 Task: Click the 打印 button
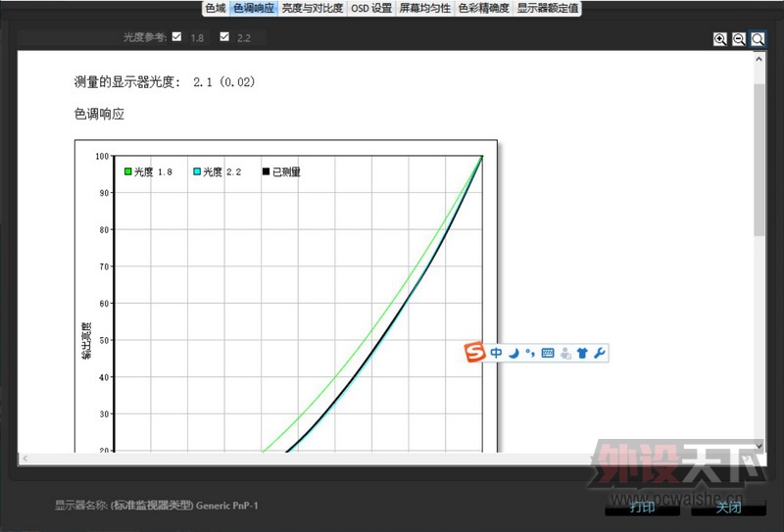pos(642,508)
